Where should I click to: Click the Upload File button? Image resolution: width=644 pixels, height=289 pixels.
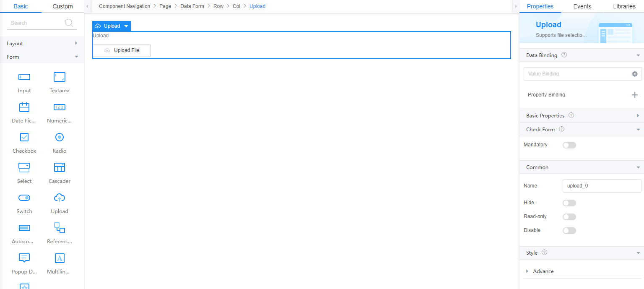122,50
